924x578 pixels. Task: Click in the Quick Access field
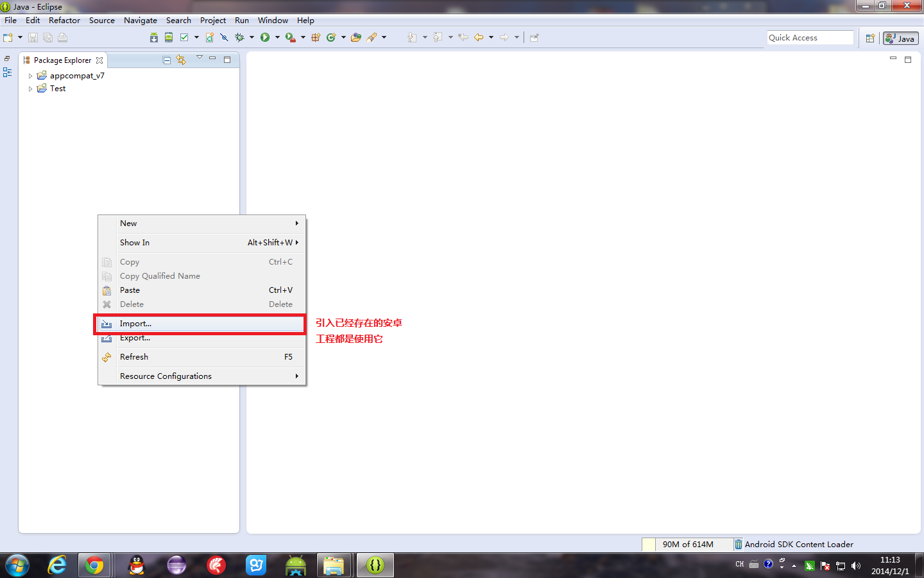click(x=810, y=38)
